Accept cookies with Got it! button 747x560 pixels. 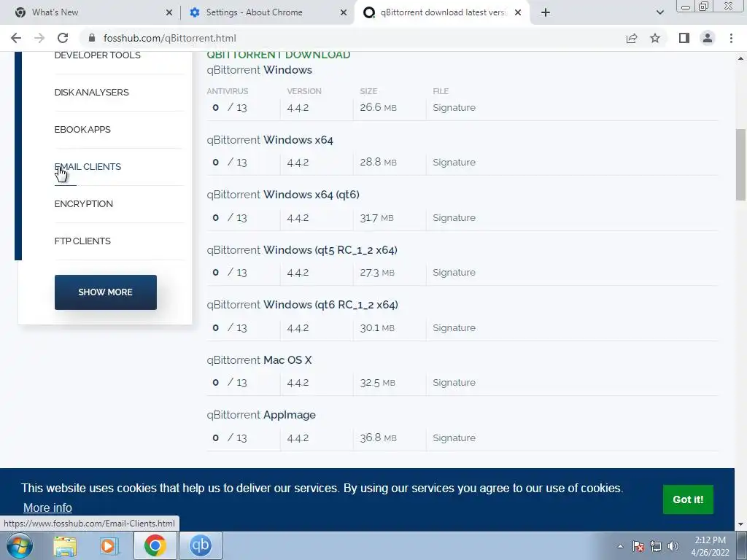[688, 499]
